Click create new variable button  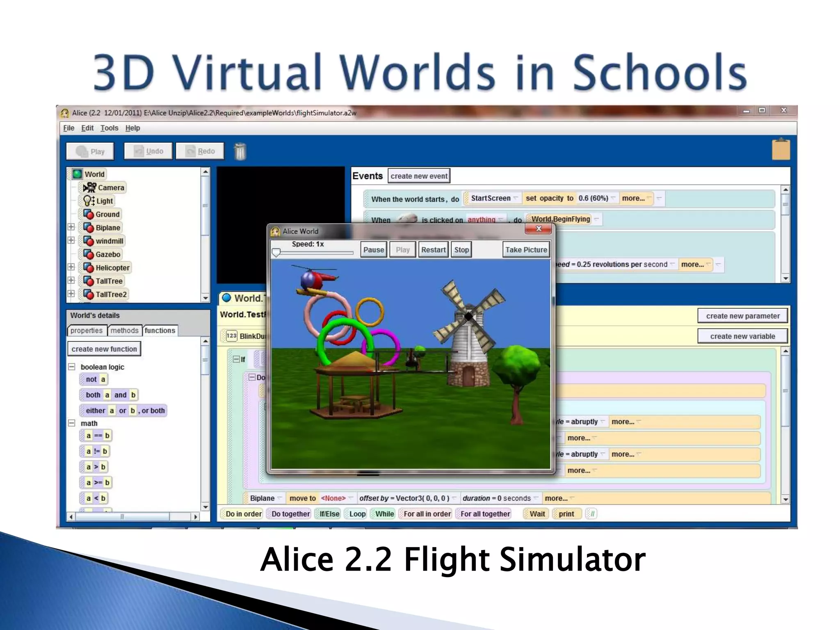tap(743, 336)
